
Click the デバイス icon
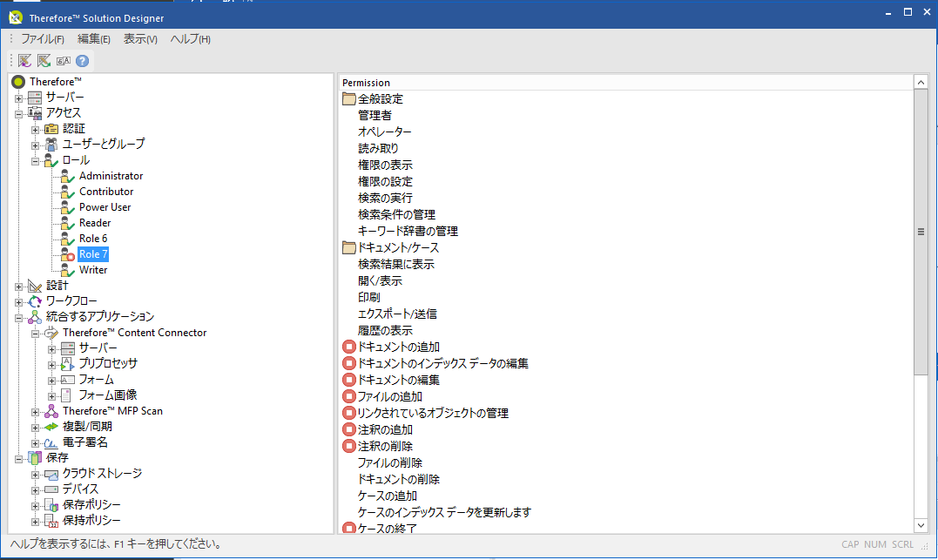(x=51, y=489)
